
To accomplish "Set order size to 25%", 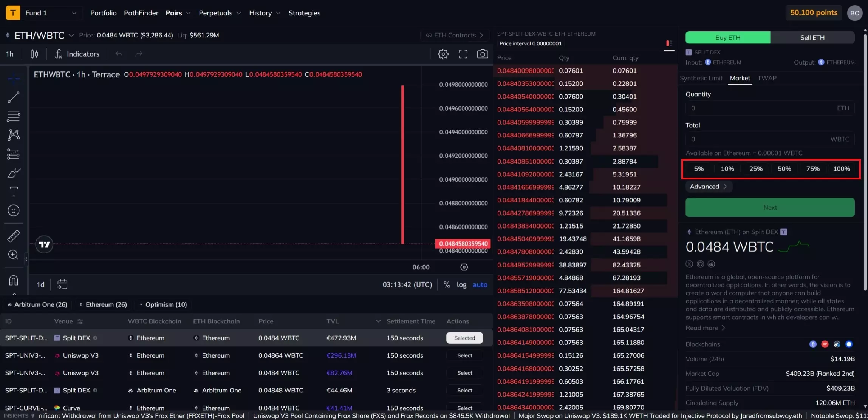I will (756, 169).
